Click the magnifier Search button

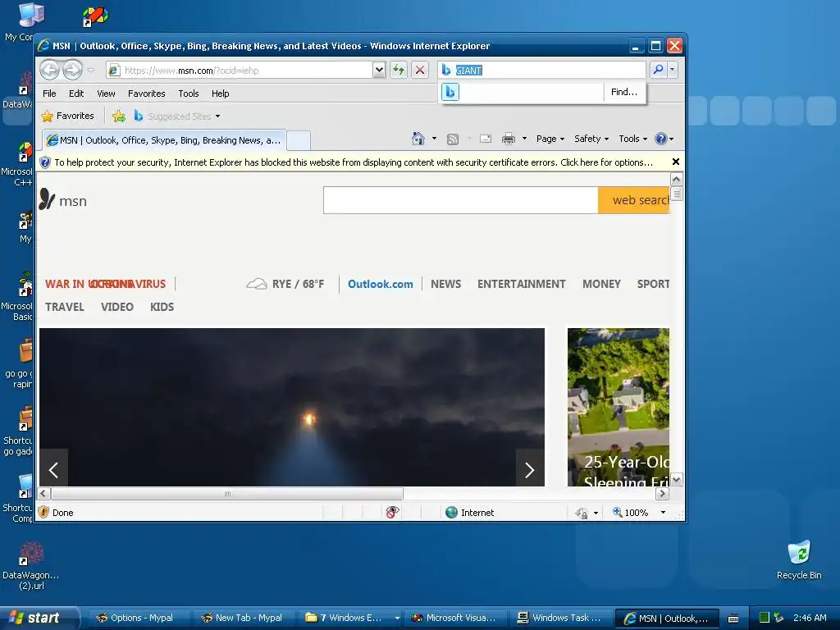658,70
